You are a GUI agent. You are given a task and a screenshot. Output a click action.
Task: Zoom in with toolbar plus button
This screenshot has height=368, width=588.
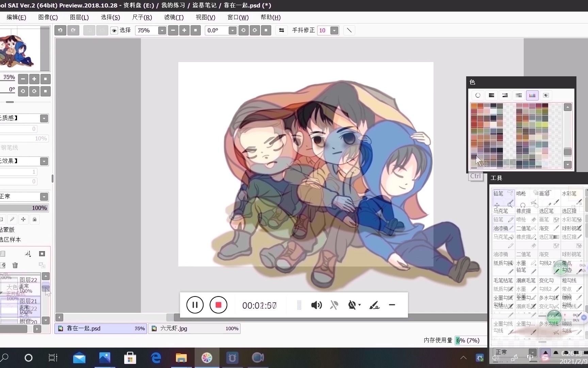tap(184, 30)
